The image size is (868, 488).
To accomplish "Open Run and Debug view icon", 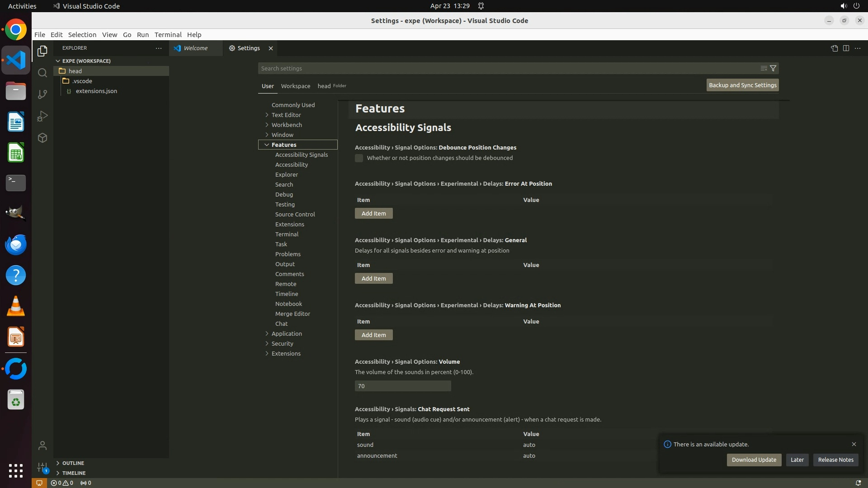I will 42,116.
